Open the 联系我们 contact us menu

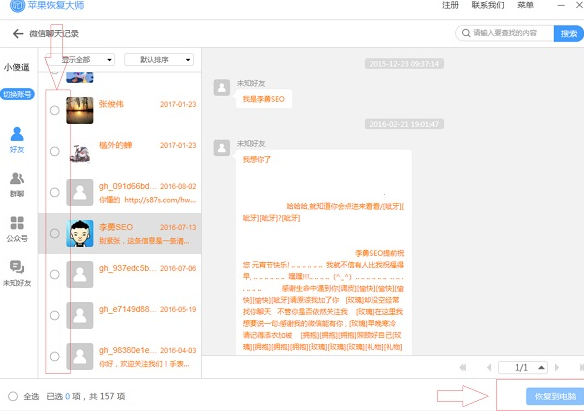tap(488, 5)
